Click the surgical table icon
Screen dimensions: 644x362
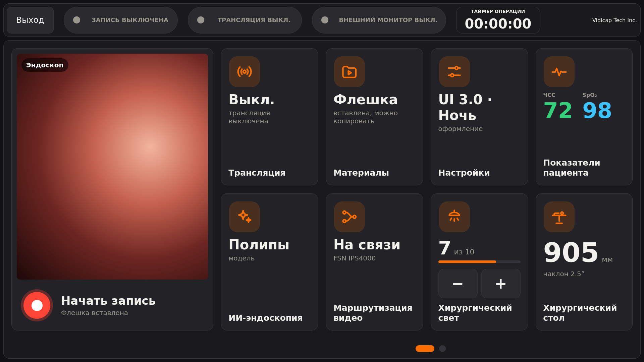point(559,217)
